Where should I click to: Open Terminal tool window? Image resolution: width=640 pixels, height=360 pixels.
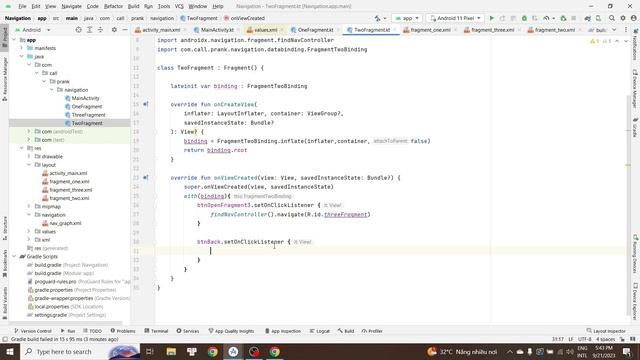coord(156,331)
